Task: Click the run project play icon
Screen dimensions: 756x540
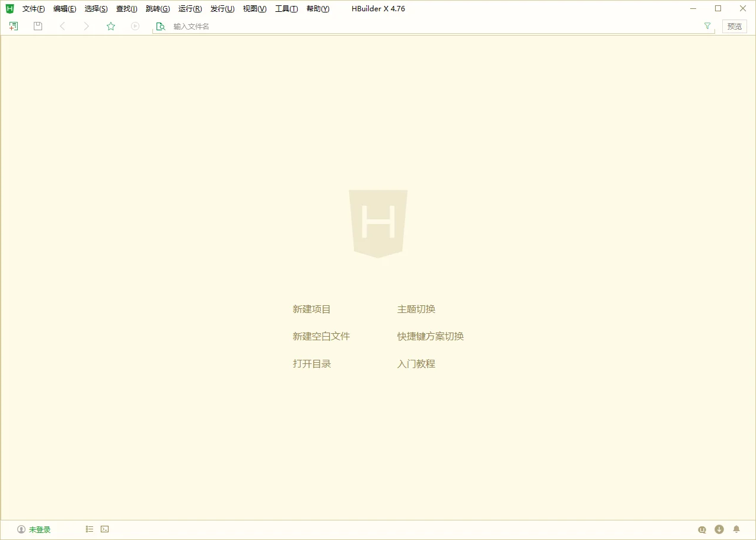Action: pyautogui.click(x=135, y=26)
